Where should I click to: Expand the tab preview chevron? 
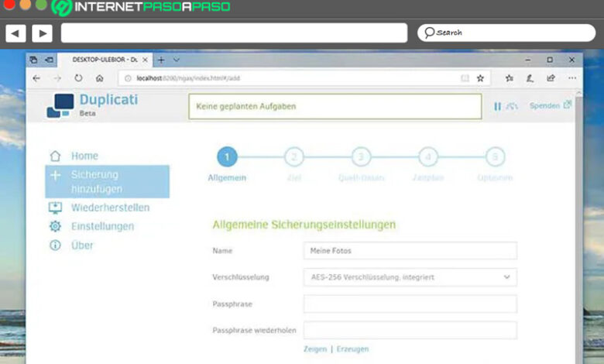tap(177, 60)
